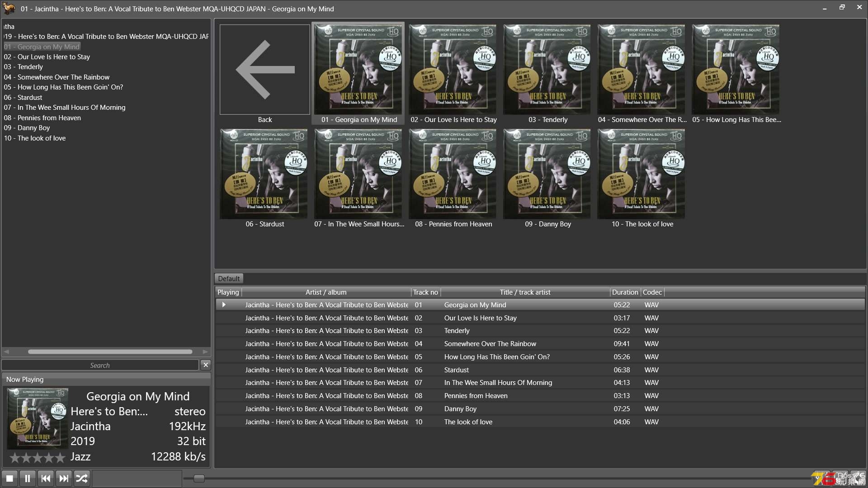Click the 12288 kb/s bitrate text
The width and height of the screenshot is (868, 488).
pos(178,457)
